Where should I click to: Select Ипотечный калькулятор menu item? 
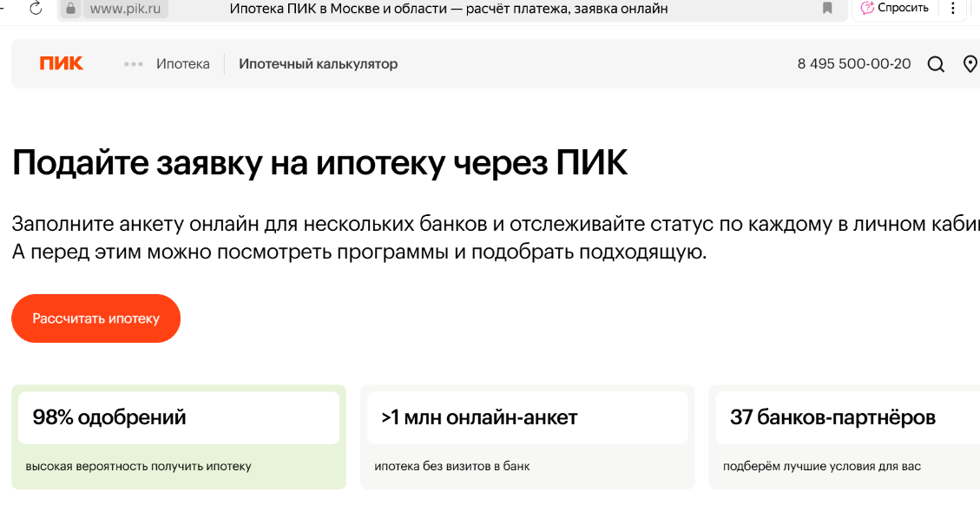[x=318, y=63]
